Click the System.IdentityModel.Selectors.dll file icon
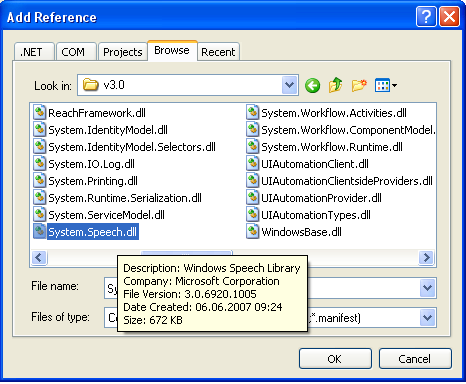Image resolution: width=466 pixels, height=384 pixels. pyautogui.click(x=39, y=146)
